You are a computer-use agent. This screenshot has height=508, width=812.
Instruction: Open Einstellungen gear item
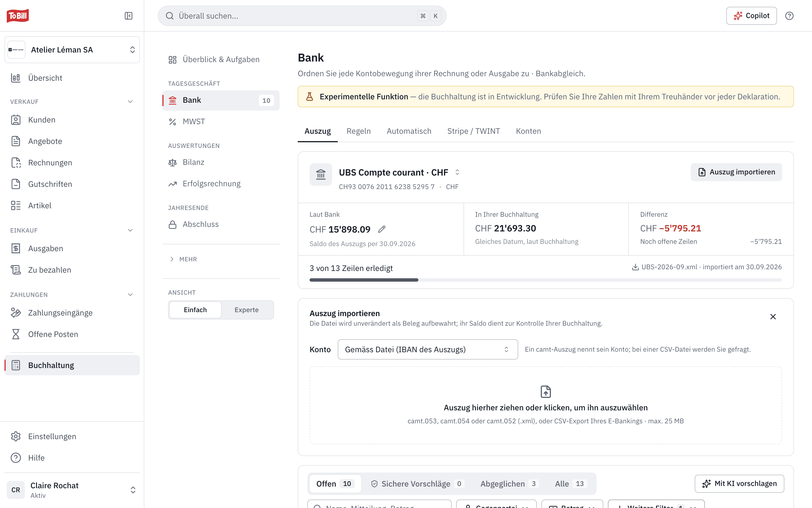tap(72, 436)
